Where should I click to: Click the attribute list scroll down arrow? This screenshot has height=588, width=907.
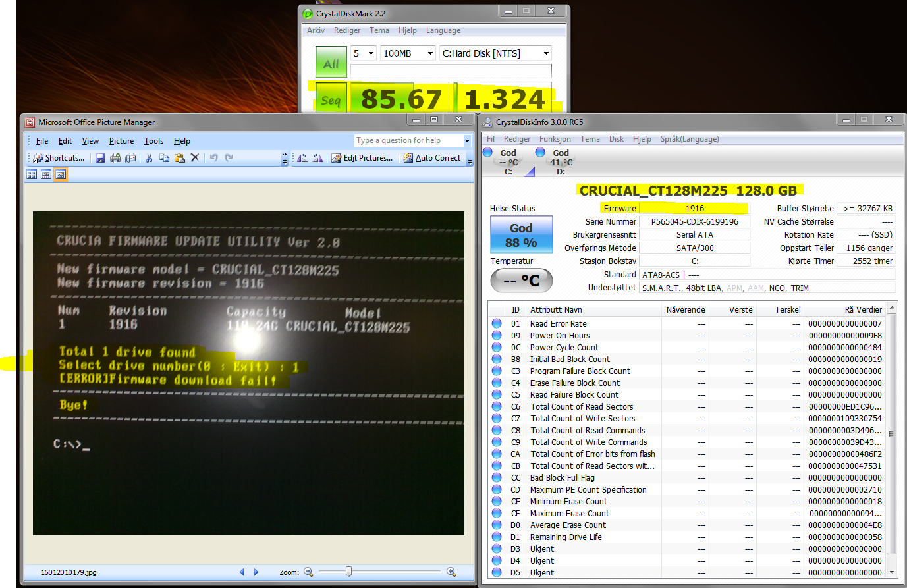click(892, 572)
